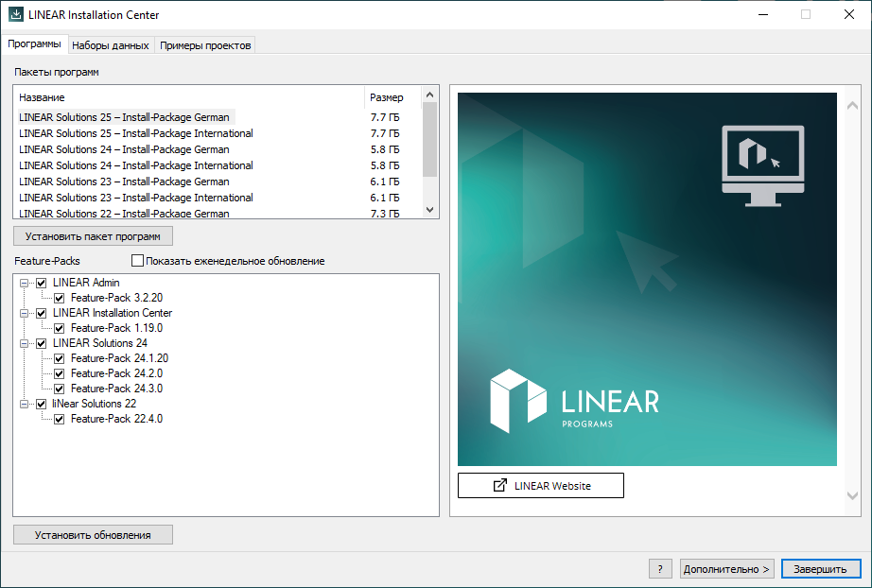Click the Дополнительно > button
Image resolution: width=872 pixels, height=588 pixels.
pos(726,568)
